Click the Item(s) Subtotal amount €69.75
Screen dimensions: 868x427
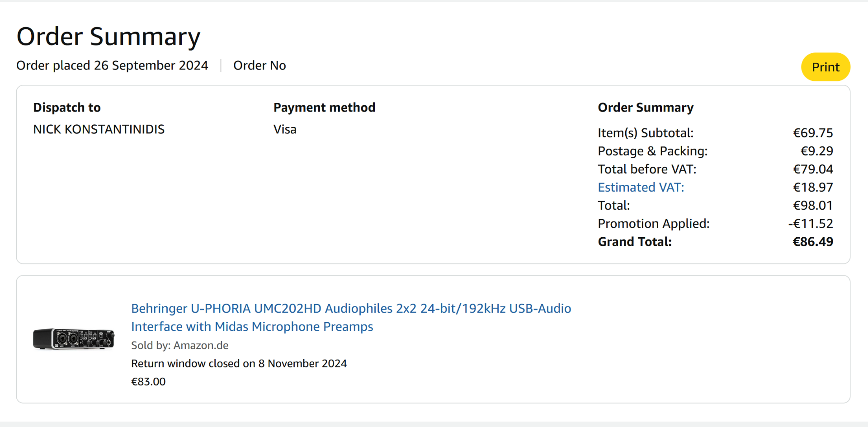812,133
